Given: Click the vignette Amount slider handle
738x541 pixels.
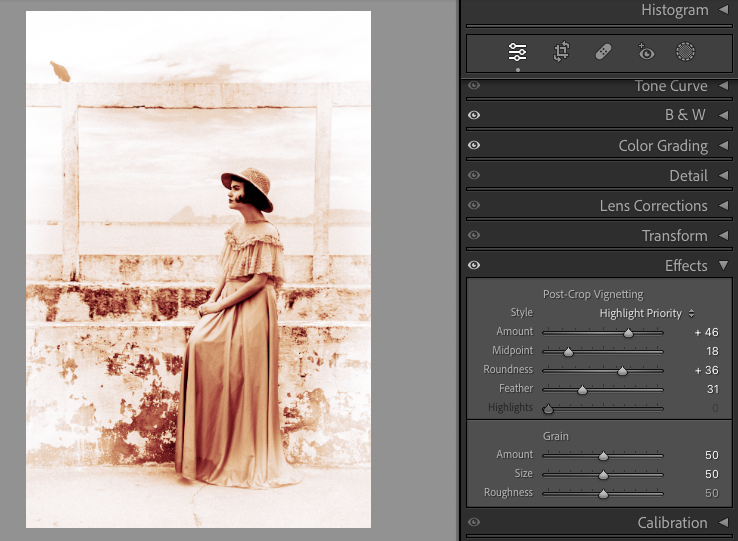Looking at the screenshot, I should 628,333.
